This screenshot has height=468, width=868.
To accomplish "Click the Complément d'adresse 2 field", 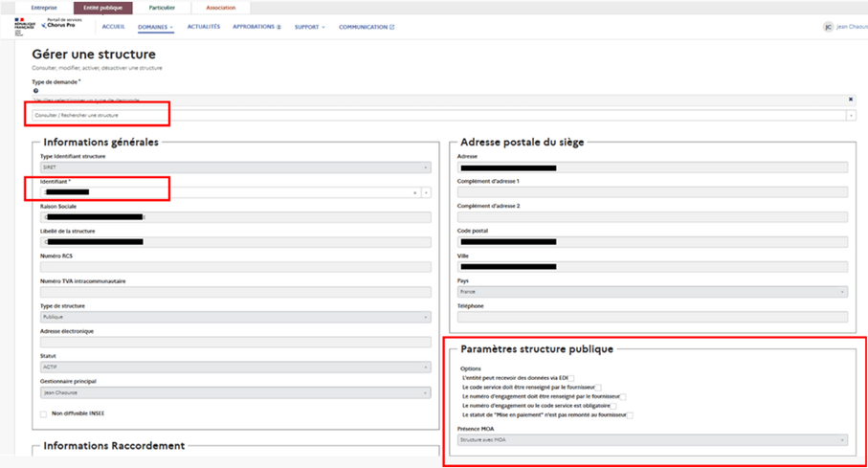I will click(652, 217).
